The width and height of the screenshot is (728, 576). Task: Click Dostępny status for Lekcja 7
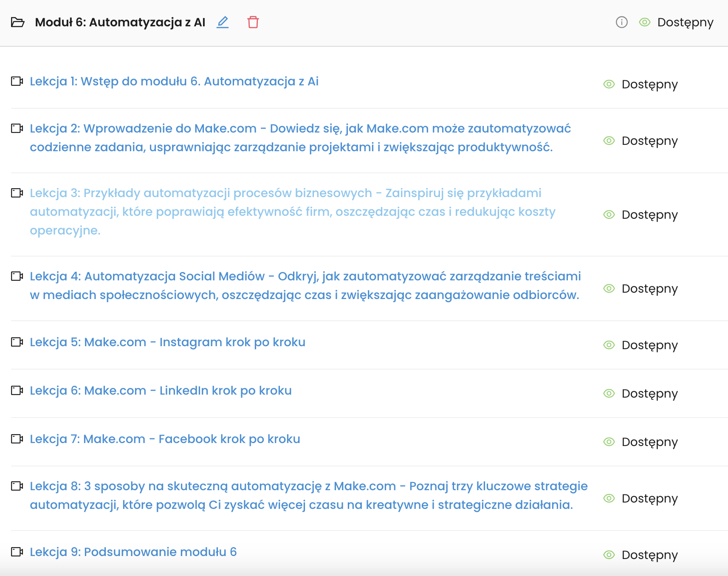tap(650, 442)
